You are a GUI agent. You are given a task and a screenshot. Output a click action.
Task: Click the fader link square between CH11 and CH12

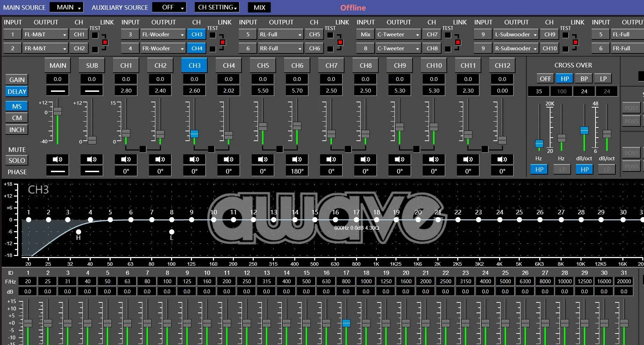(484, 149)
